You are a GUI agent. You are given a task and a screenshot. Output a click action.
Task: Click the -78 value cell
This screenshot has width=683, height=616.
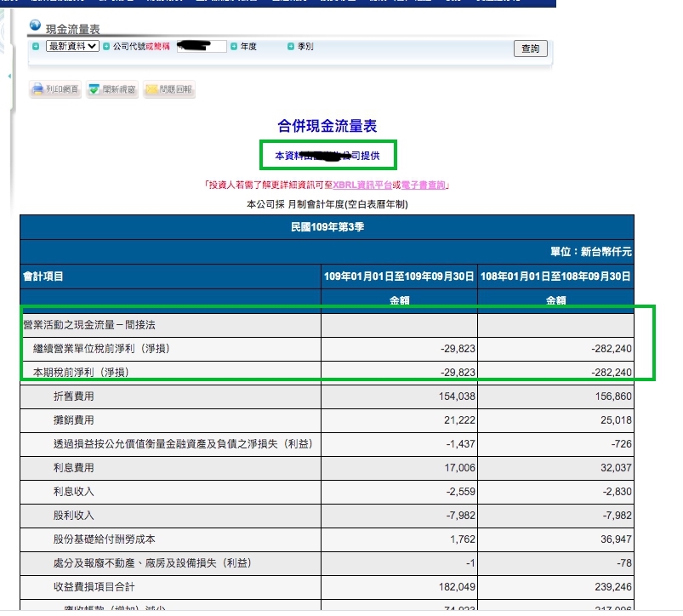coord(555,563)
